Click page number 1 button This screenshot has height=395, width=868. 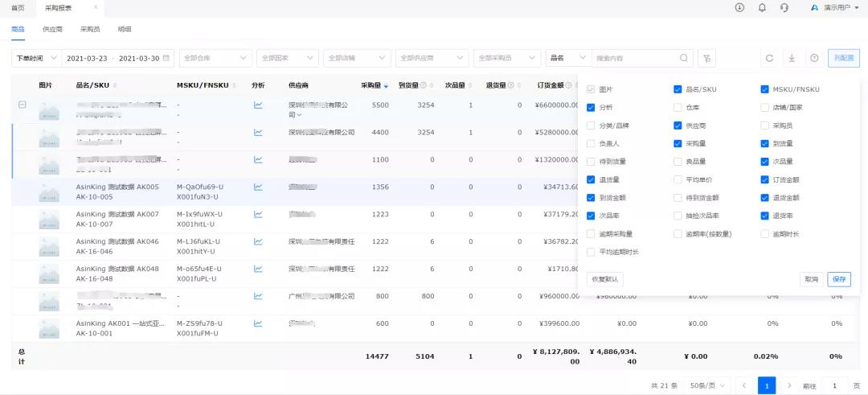pyautogui.click(x=767, y=386)
